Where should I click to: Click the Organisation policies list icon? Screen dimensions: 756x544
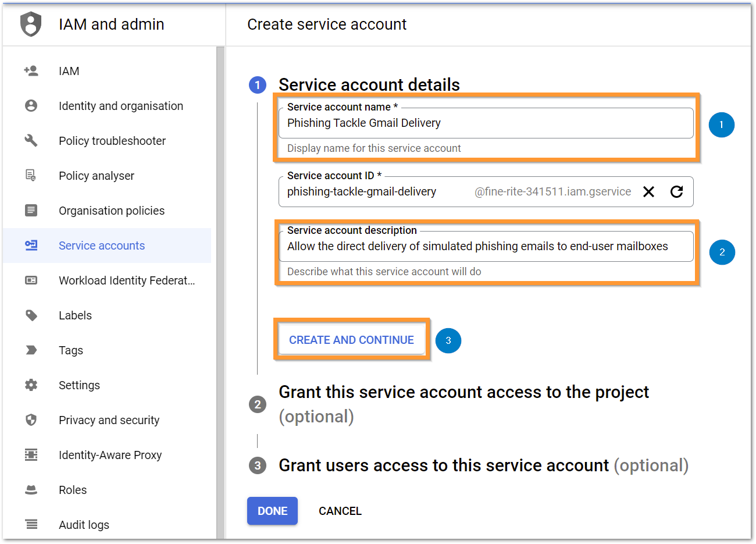pos(31,211)
